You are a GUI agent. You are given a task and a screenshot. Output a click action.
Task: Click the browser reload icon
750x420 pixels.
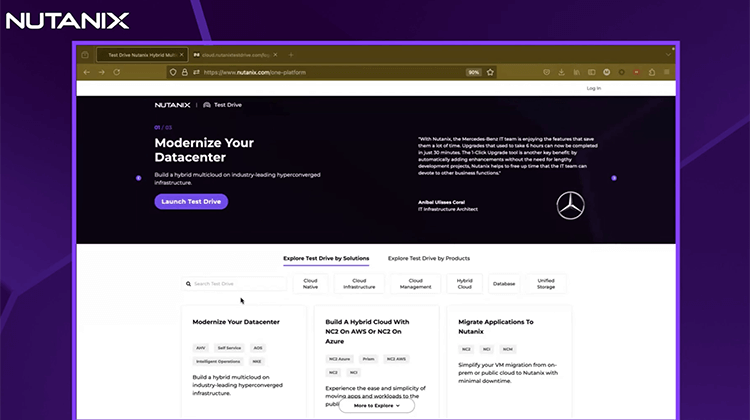(119, 72)
